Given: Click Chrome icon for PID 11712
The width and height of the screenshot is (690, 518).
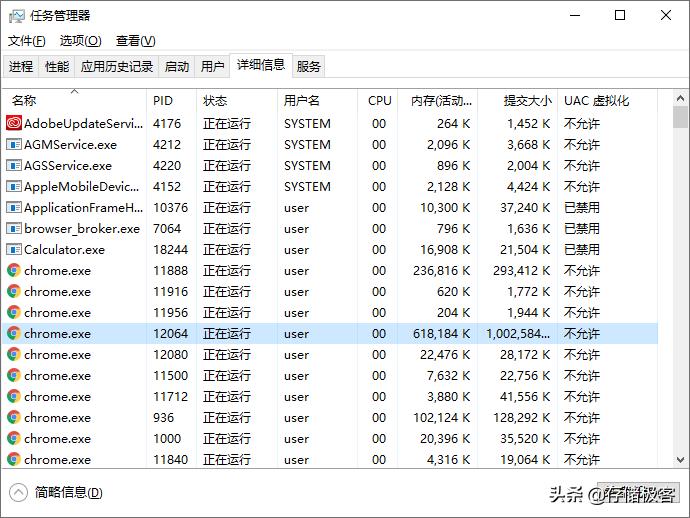Looking at the screenshot, I should (x=14, y=397).
